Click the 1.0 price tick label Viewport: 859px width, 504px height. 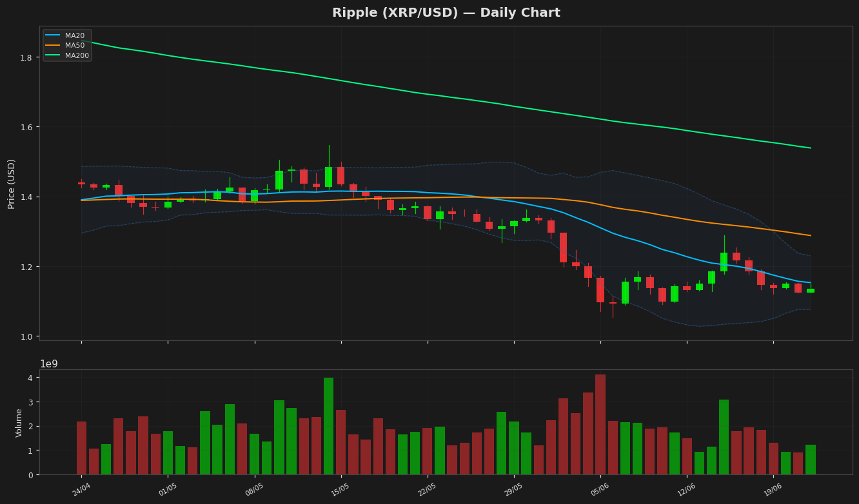coord(26,336)
